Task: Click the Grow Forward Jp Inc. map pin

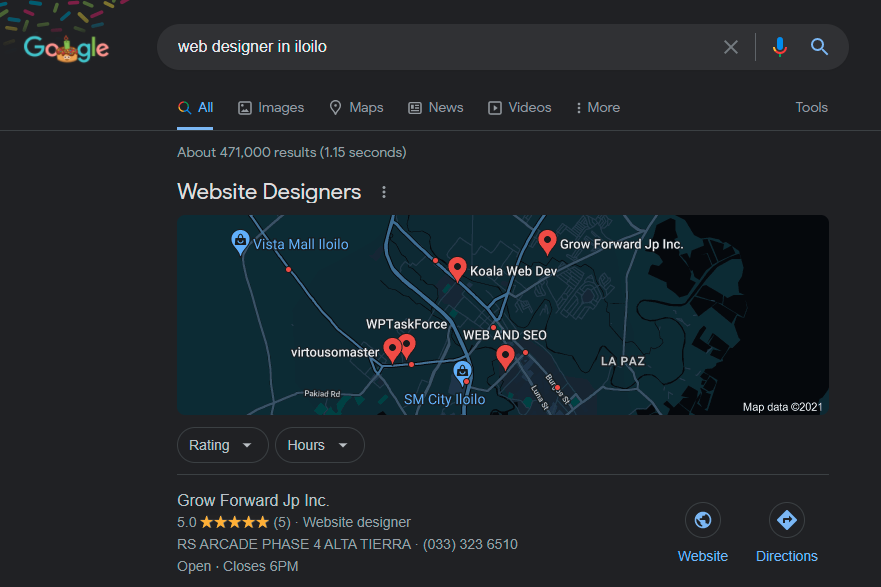Action: click(x=547, y=242)
